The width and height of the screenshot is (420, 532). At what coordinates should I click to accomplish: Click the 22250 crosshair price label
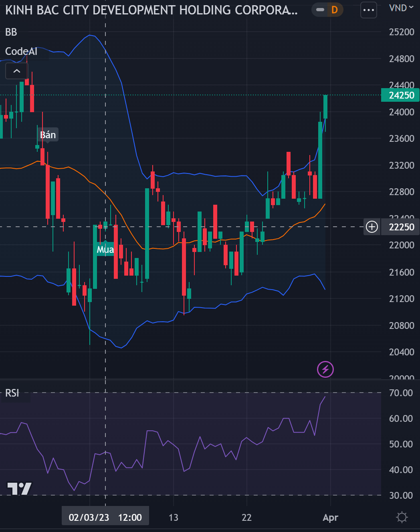pos(400,227)
